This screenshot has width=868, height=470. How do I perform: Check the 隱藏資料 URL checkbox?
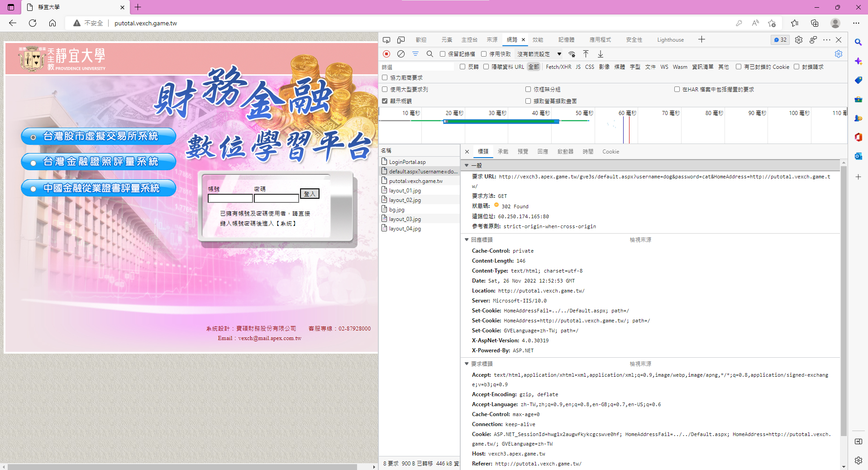tap(486, 67)
